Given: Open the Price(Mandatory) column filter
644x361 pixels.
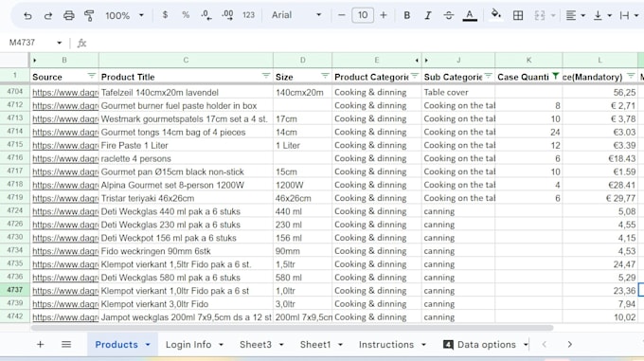Looking at the screenshot, I should [x=631, y=76].
